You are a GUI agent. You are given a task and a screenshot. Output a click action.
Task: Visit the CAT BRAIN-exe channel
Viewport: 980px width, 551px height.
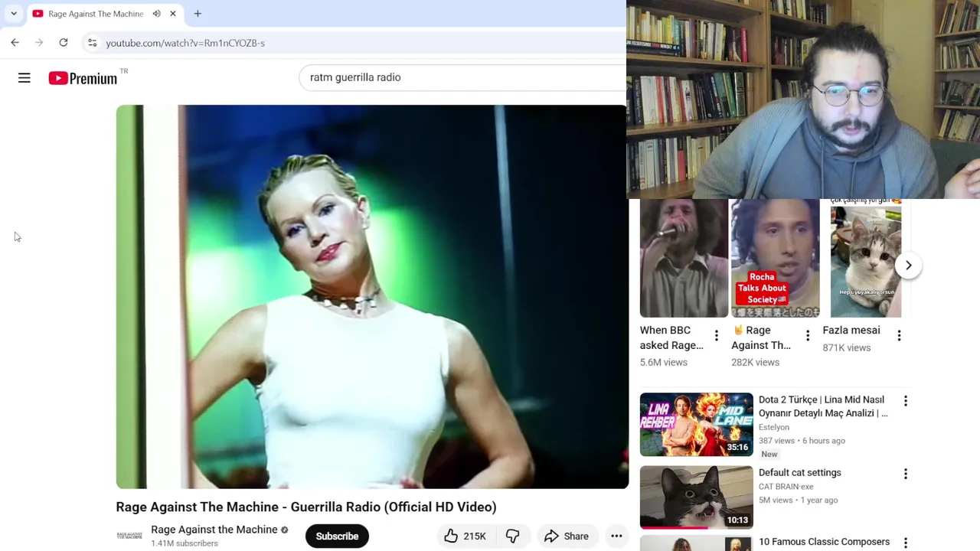(786, 487)
